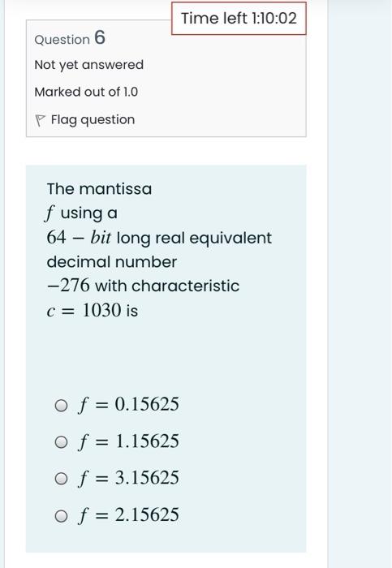
Task: Click the answer label text 2.15625
Action: pyautogui.click(x=147, y=514)
